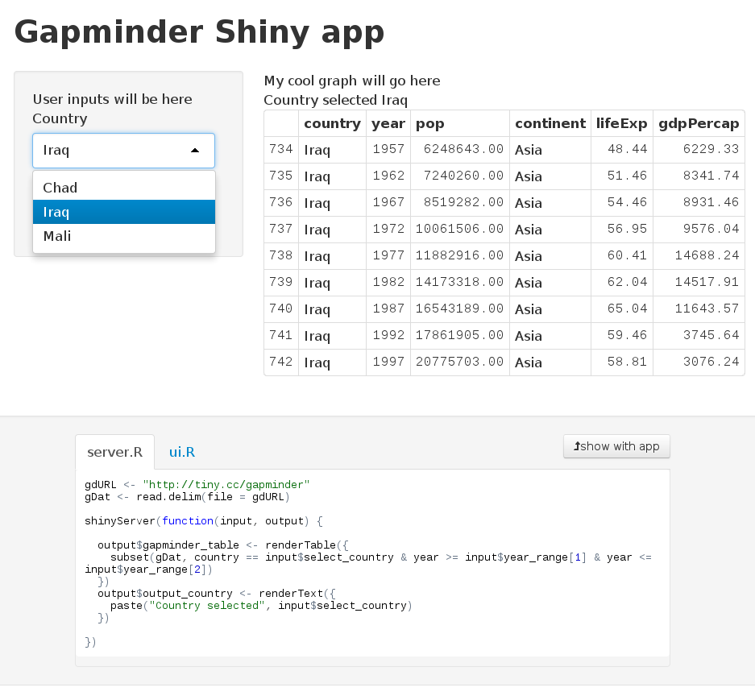Select the table row numbered 734

click(x=280, y=150)
